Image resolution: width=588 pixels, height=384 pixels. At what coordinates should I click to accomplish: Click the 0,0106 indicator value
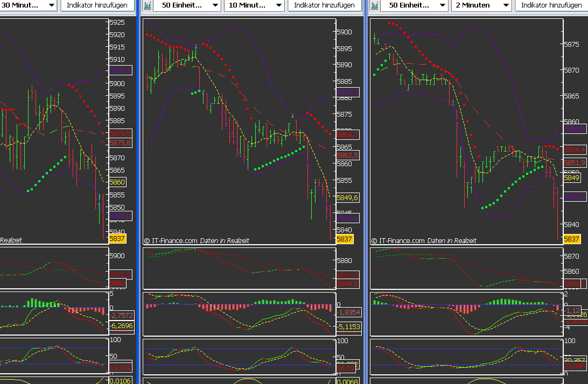(121, 381)
